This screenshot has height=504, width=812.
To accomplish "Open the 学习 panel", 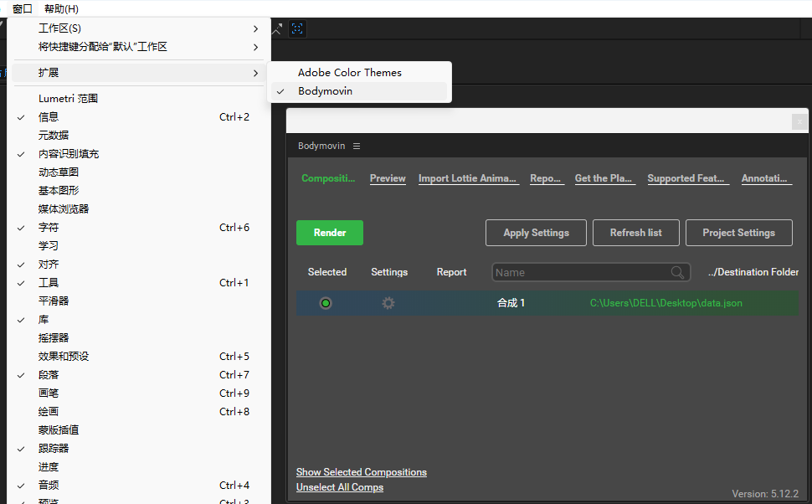I will pyautogui.click(x=139, y=246).
